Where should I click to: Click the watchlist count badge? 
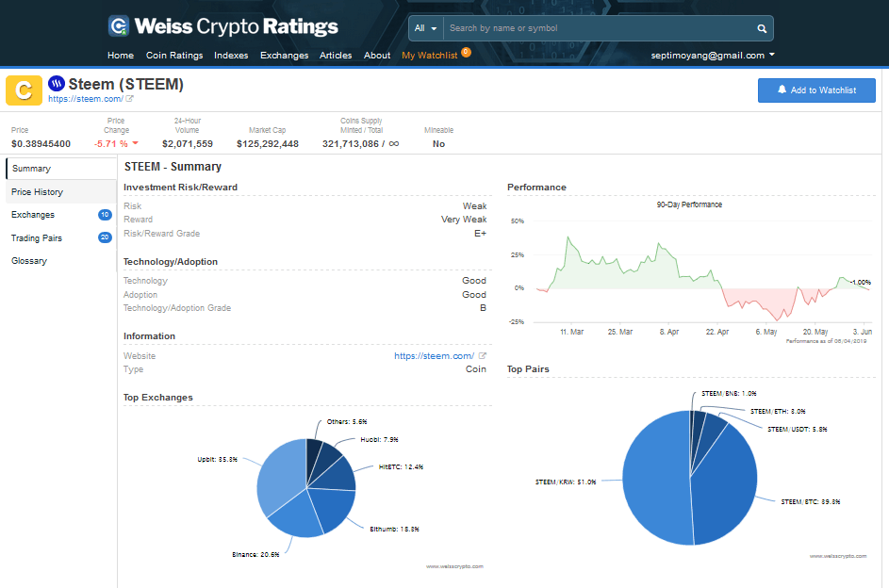click(x=466, y=52)
